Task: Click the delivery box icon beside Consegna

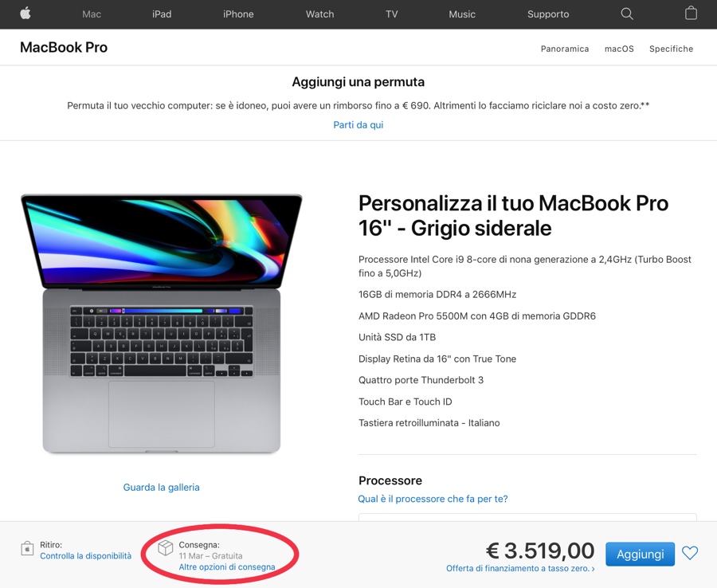Action: (166, 548)
